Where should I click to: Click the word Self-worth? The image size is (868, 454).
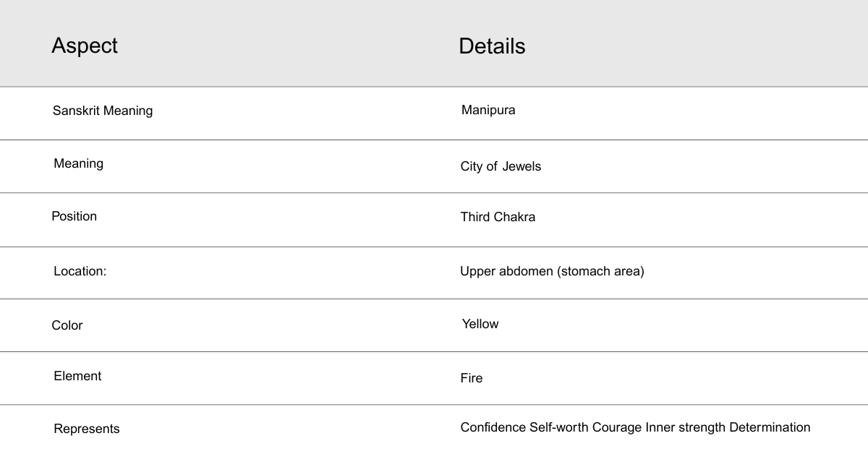[x=559, y=427]
